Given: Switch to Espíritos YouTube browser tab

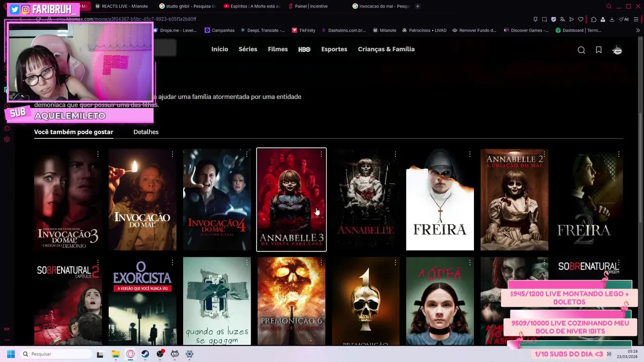Looking at the screenshot, I should [x=252, y=6].
